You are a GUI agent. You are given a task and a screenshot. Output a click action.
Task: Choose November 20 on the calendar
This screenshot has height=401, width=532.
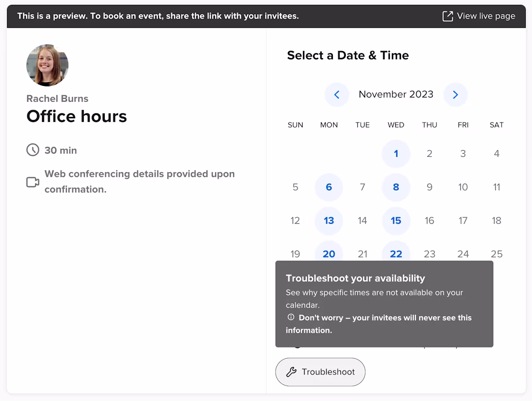click(x=329, y=252)
